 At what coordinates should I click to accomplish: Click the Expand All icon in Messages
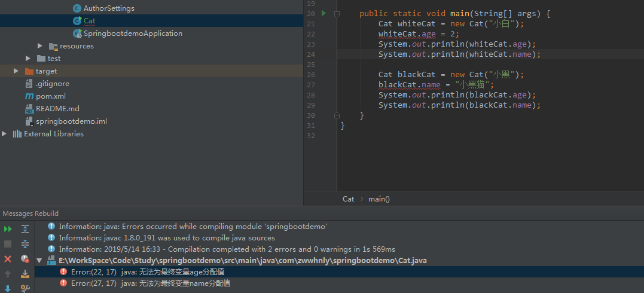click(25, 229)
